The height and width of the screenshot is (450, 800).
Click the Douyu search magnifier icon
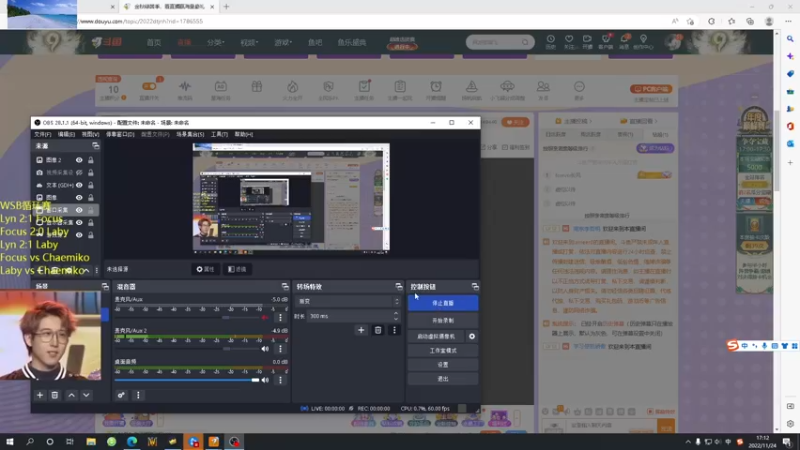[x=525, y=42]
